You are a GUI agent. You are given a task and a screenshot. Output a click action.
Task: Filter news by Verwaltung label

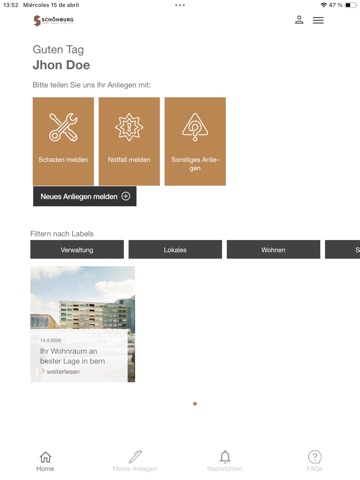77,250
